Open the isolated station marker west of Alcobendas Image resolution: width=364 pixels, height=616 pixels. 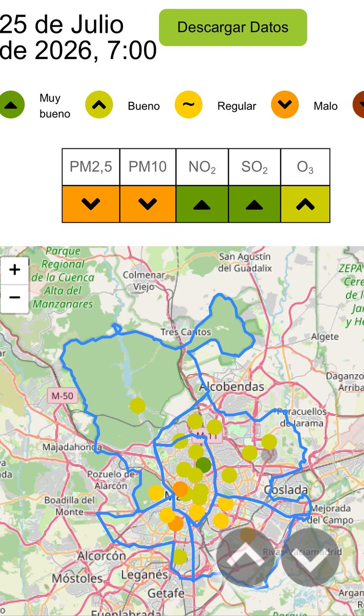click(x=137, y=406)
